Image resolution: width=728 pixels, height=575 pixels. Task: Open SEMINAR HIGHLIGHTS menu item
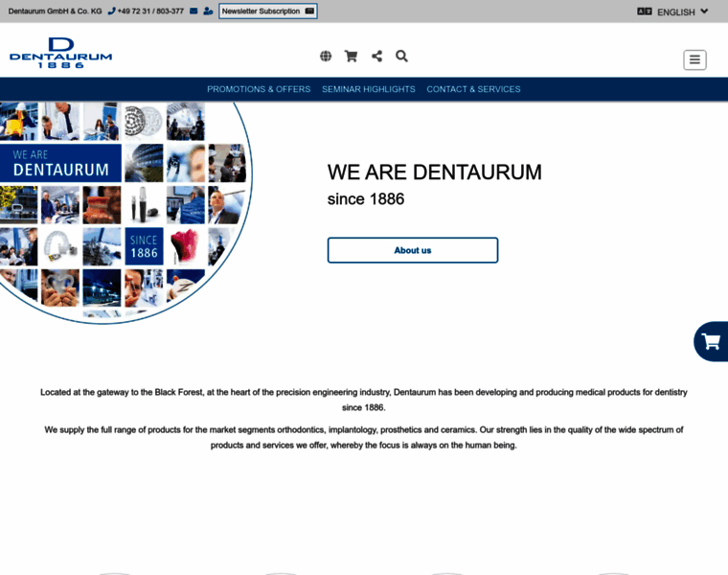coord(369,89)
